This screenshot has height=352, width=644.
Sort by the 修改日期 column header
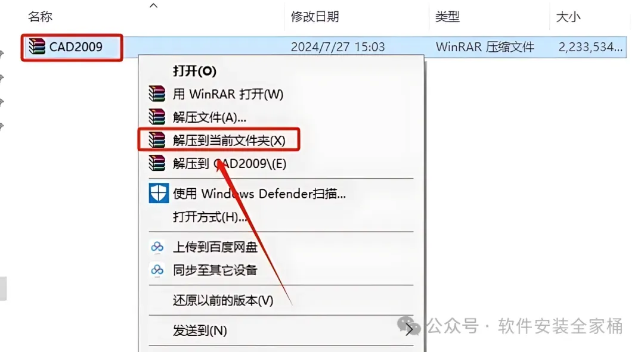[315, 17]
